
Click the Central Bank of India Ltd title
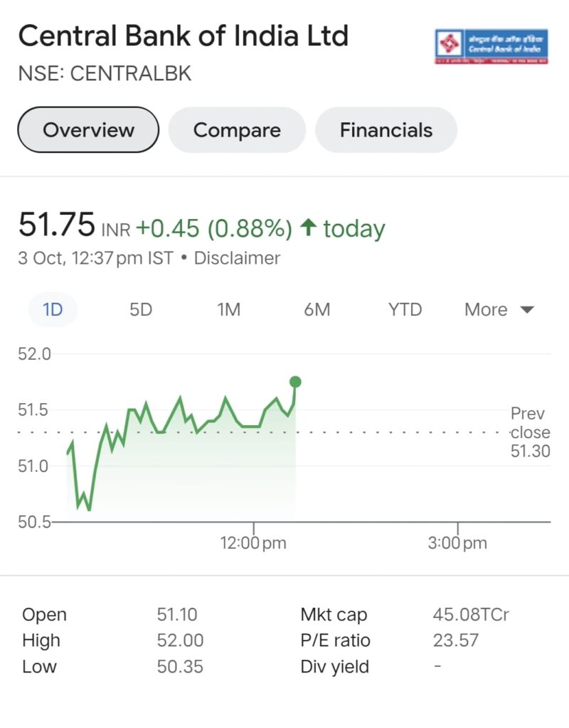click(x=184, y=36)
